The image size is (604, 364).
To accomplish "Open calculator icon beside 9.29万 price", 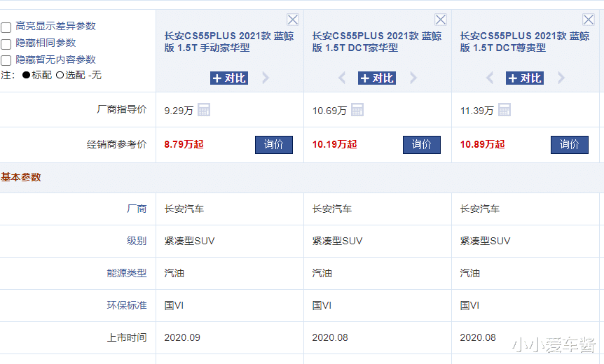I will [204, 110].
